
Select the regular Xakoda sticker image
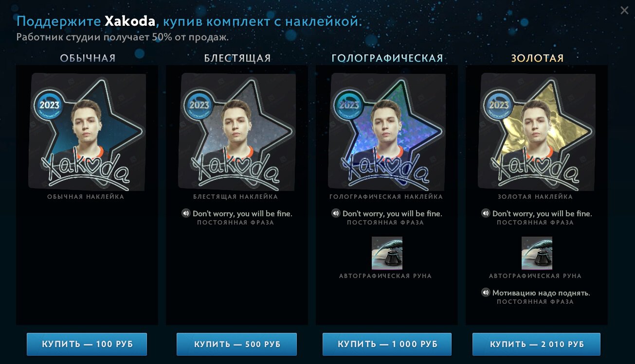click(x=87, y=132)
